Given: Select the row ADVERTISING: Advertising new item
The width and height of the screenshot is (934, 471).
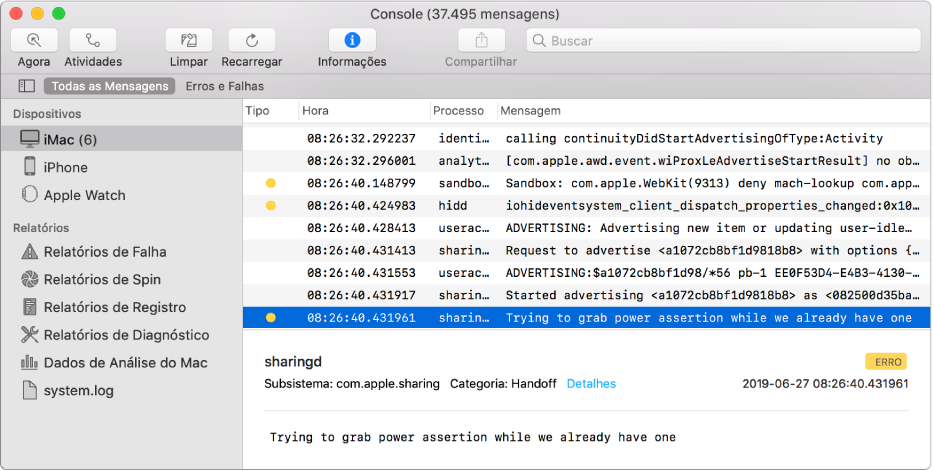Looking at the screenshot, I should coord(586,228).
